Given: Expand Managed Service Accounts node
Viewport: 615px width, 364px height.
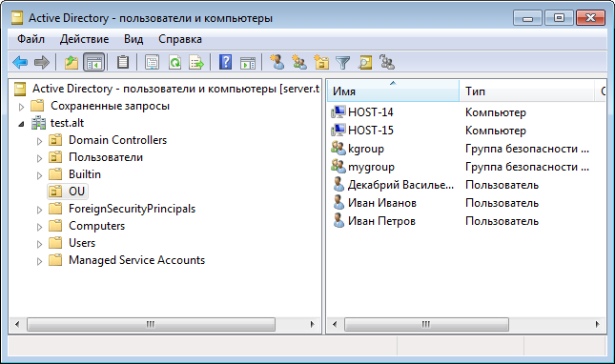Looking at the screenshot, I should click(x=39, y=261).
